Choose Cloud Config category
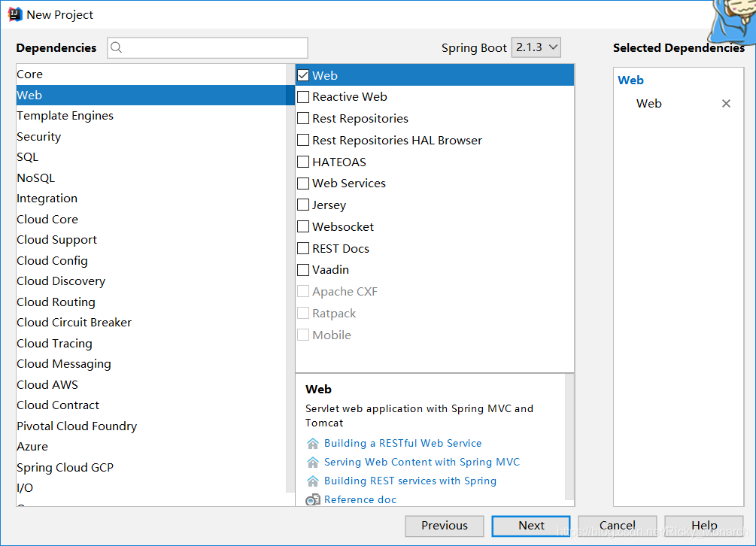This screenshot has height=546, width=756. pos(151,261)
